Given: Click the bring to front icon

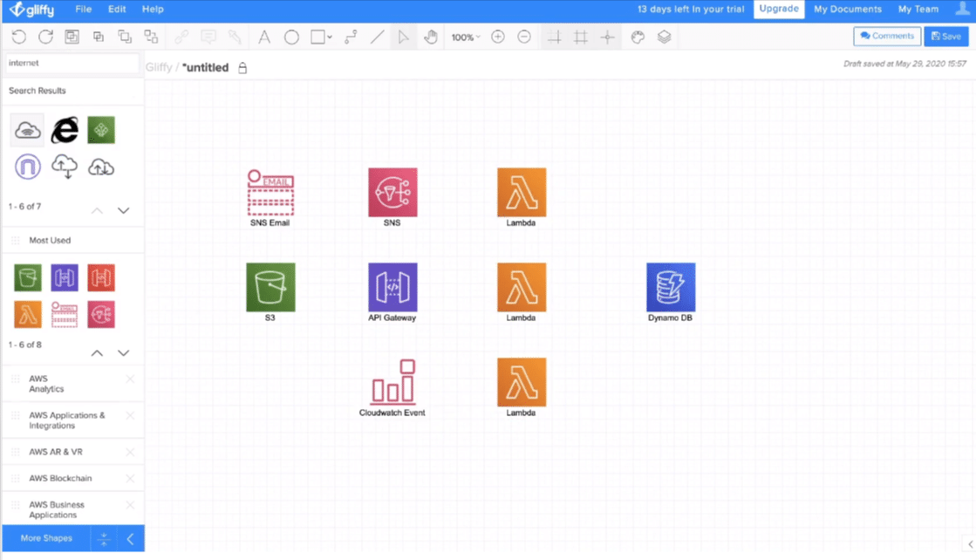Looking at the screenshot, I should click(125, 37).
